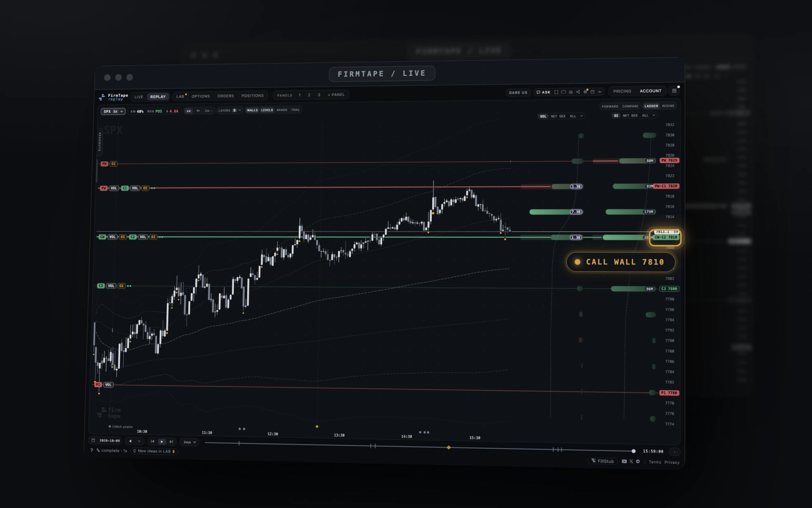Click the YouTube icon in footer
812x508 pixels.
[624, 461]
